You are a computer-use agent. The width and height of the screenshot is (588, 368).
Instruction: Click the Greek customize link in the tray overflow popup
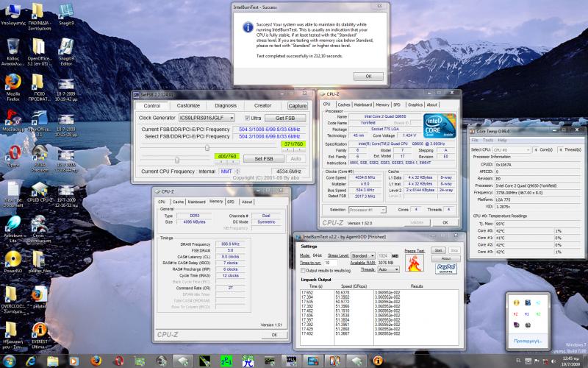coord(528,341)
